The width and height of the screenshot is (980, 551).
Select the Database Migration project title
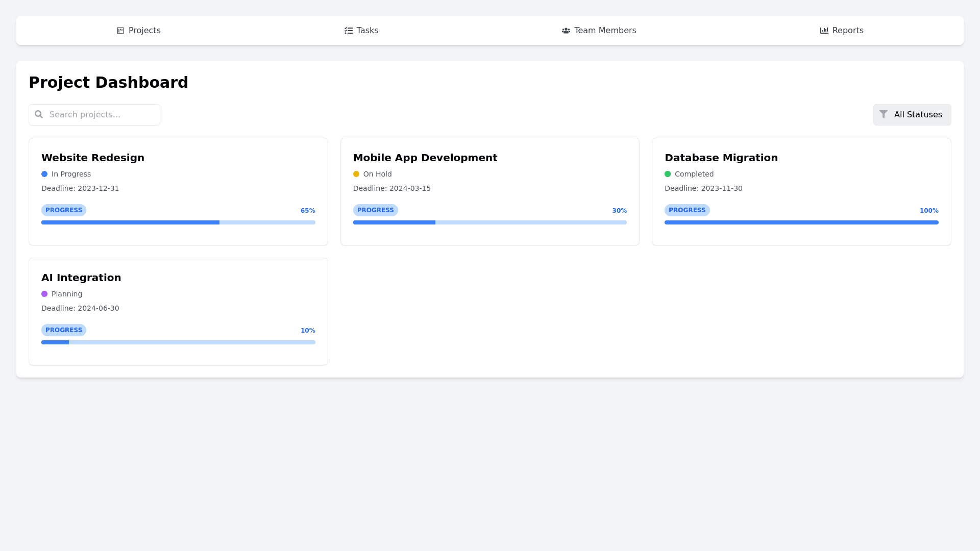point(721,158)
